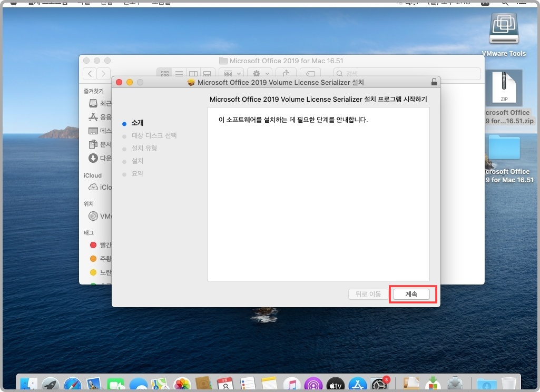Screen dimensions: 540x392
Task: Click the Finder window title folder icon
Action: click(223, 61)
